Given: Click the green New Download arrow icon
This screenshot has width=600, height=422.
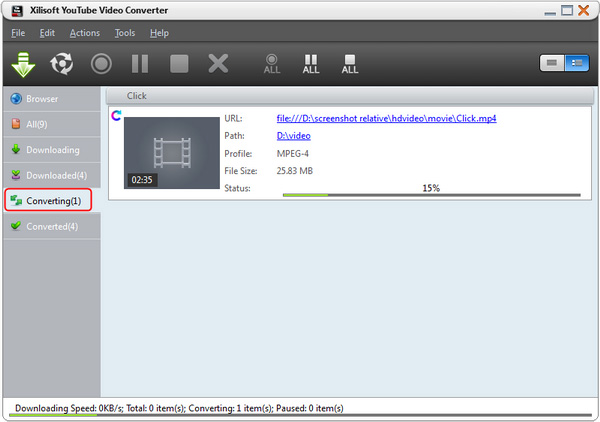Looking at the screenshot, I should pyautogui.click(x=23, y=64).
